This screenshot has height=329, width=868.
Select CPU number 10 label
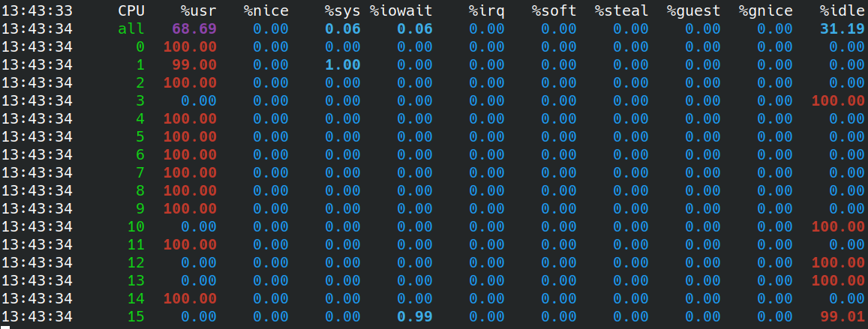[137, 227]
